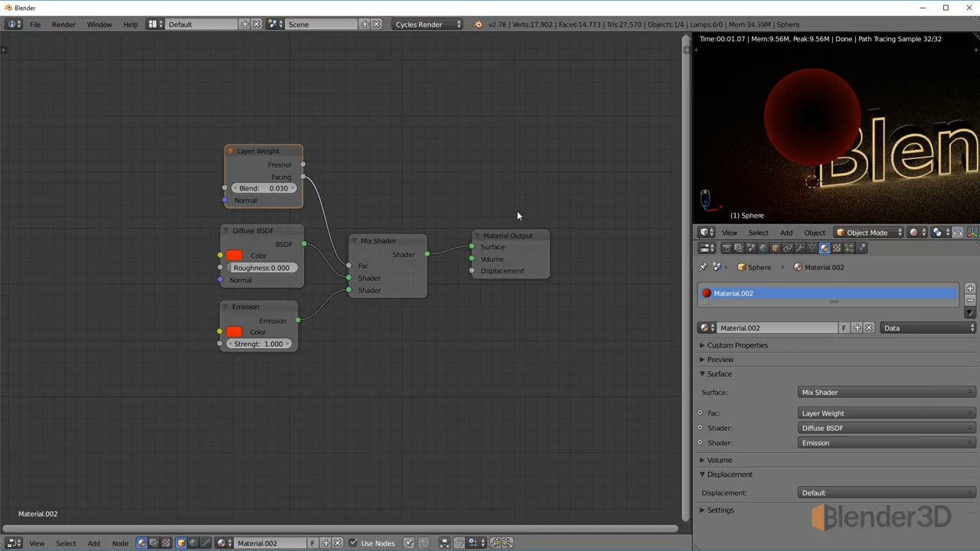Viewport: 980px width, 551px height.
Task: Select texture nodes tree type
Action: [166, 543]
